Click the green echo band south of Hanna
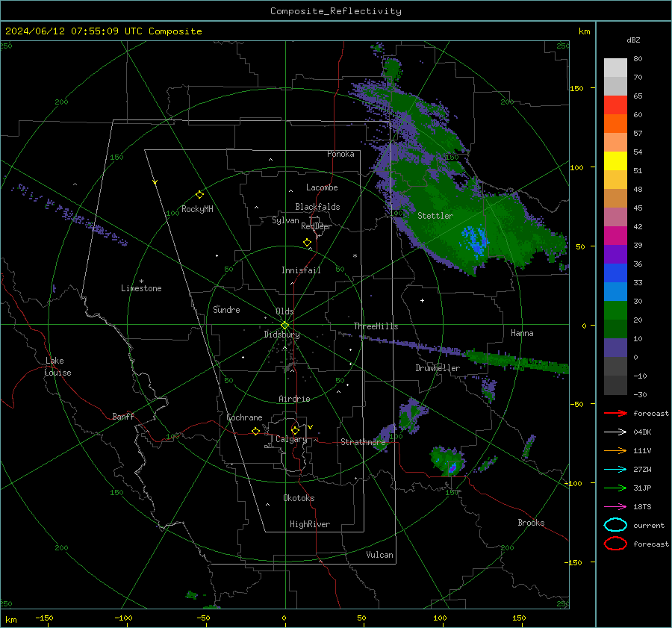The width and height of the screenshot is (672, 628). click(517, 361)
